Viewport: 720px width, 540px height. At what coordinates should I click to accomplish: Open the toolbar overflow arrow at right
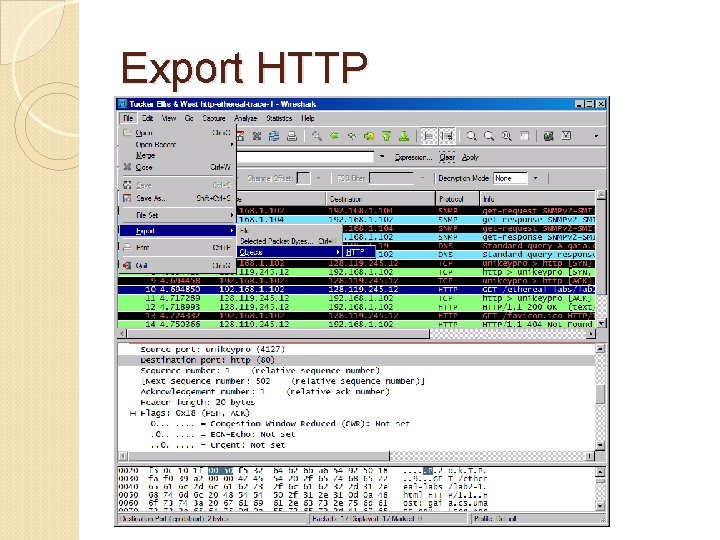click(596, 136)
